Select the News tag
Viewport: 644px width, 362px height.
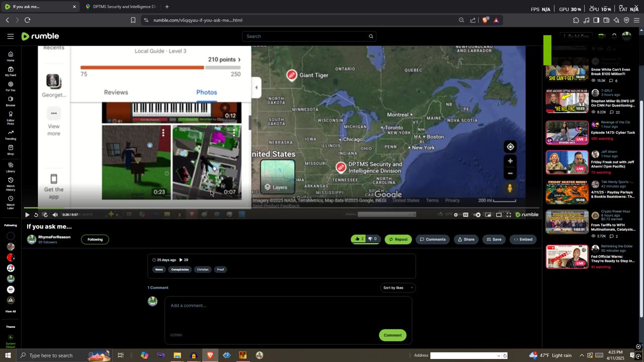coord(159,269)
